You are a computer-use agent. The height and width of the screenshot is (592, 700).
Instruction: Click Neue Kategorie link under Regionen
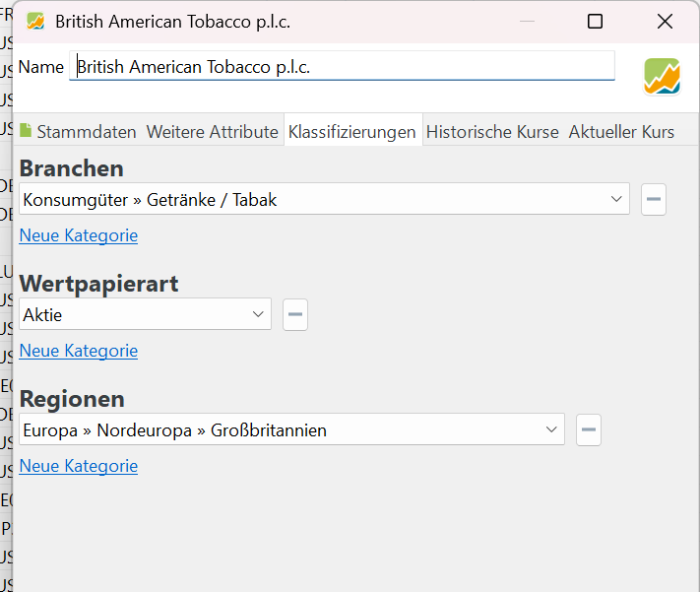[x=79, y=466]
